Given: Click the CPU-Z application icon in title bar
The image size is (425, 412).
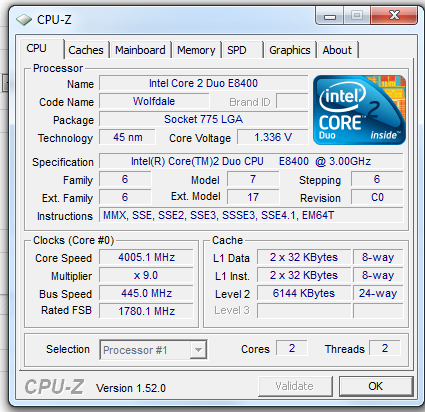Looking at the screenshot, I should [x=24, y=20].
